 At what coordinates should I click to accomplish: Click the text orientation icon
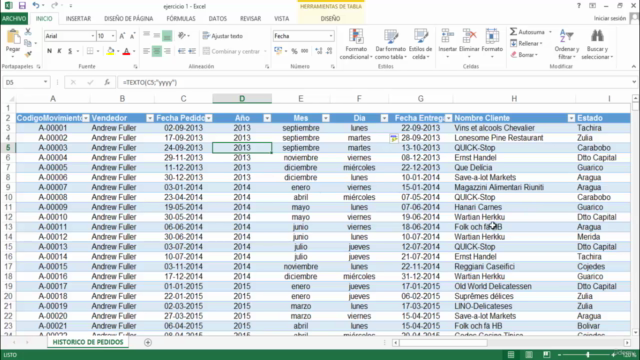(x=182, y=36)
